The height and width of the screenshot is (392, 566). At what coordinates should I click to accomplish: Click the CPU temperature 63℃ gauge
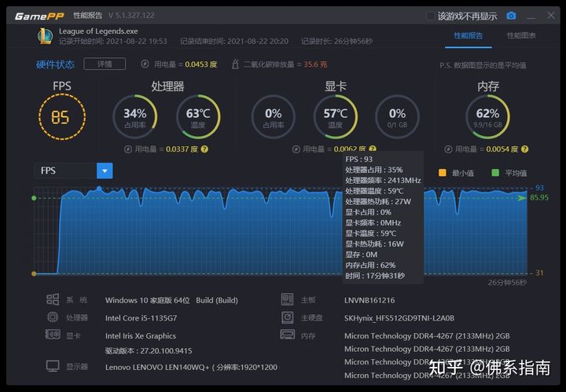[198, 117]
